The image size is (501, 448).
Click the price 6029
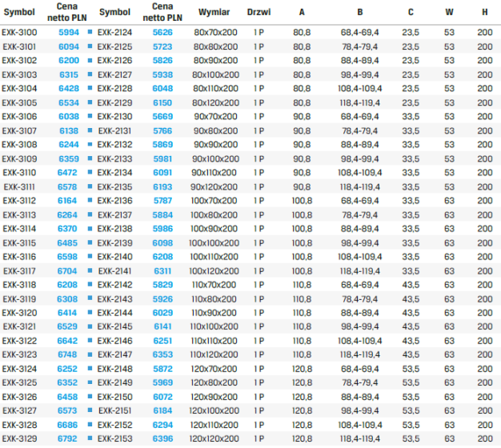[162, 314]
